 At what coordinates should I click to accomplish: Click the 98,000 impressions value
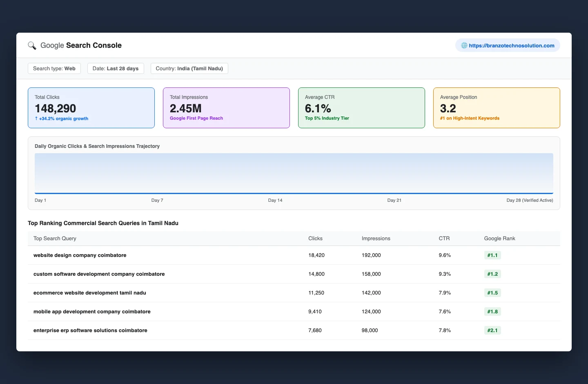pos(370,330)
